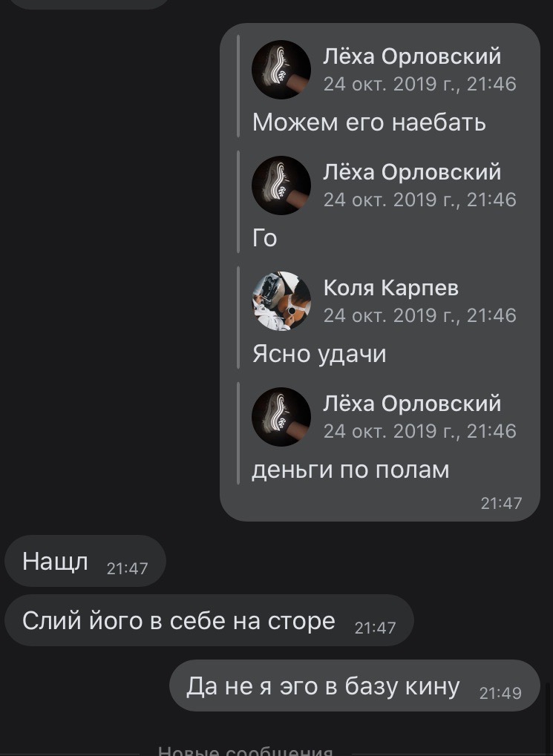Select the 'Можем его наебать' forwarded message
The height and width of the screenshot is (756, 553).
[x=369, y=122]
